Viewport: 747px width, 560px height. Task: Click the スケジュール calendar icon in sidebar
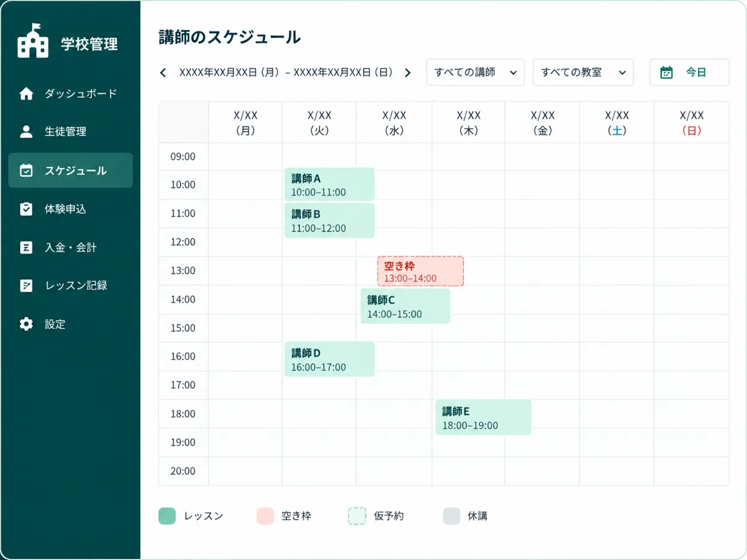(26, 170)
